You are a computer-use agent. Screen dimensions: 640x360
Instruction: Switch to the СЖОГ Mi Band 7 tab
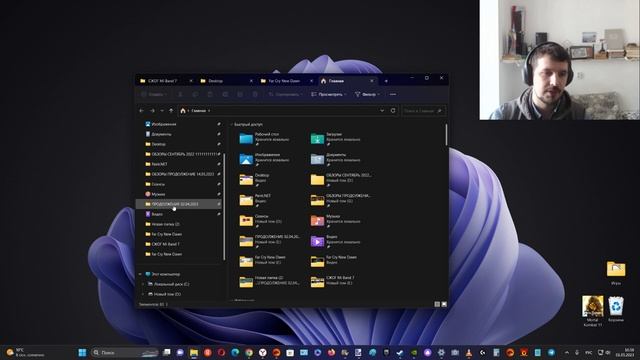coord(162,81)
